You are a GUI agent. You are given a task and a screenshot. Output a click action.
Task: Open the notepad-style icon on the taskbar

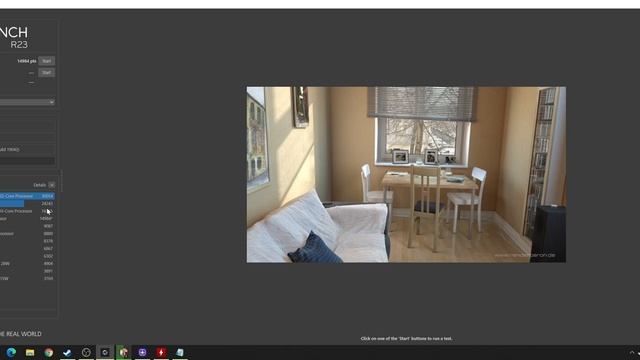click(x=180, y=352)
